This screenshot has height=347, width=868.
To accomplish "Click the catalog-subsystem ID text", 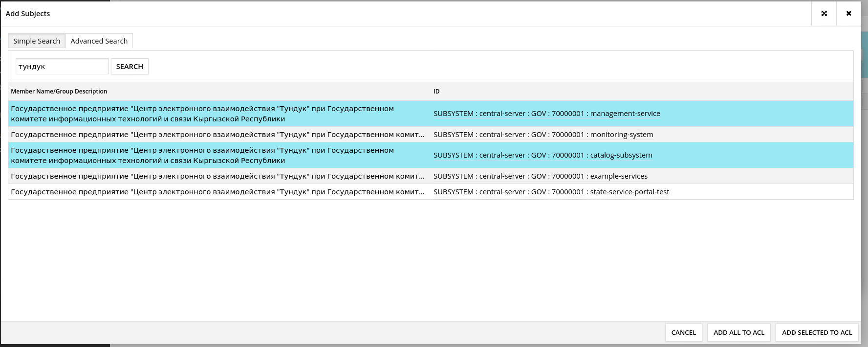I will click(542, 155).
